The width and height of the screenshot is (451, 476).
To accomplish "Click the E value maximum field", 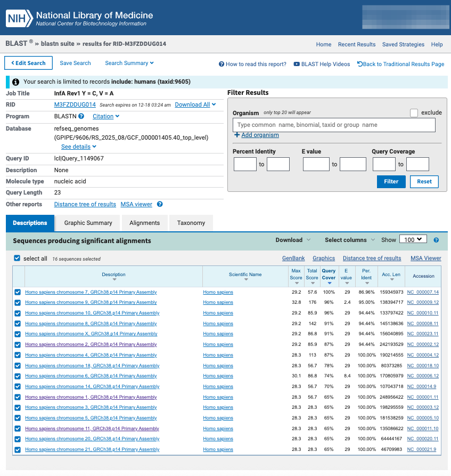I will [x=352, y=164].
